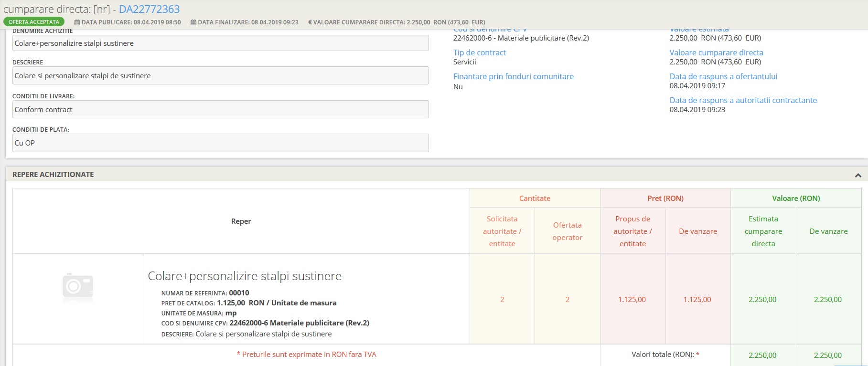Click the Conform contract delivery field
Image resolution: width=868 pixels, height=366 pixels.
coord(220,109)
